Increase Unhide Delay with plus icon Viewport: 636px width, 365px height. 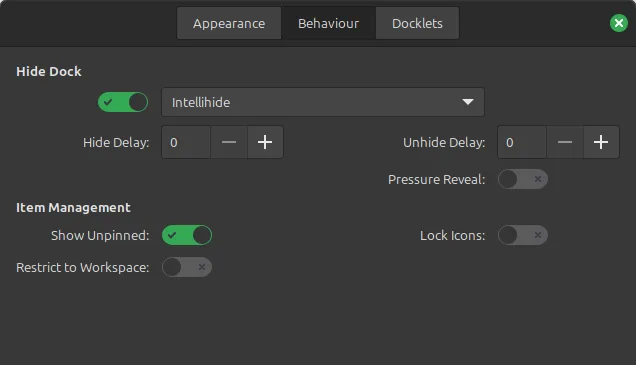coord(601,142)
